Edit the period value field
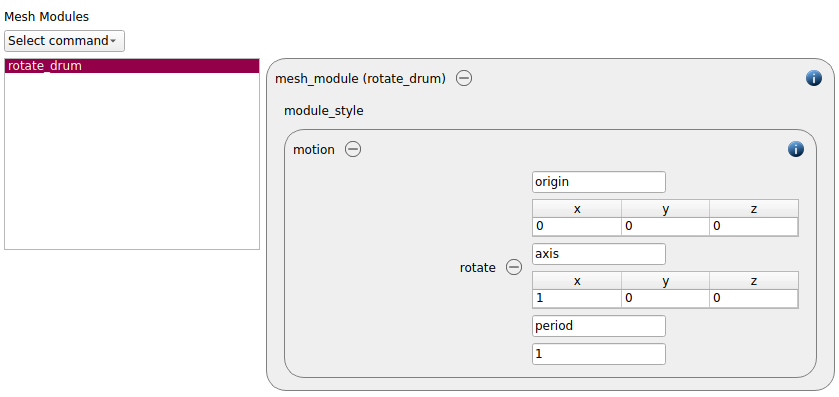839x397 pixels. pos(599,354)
